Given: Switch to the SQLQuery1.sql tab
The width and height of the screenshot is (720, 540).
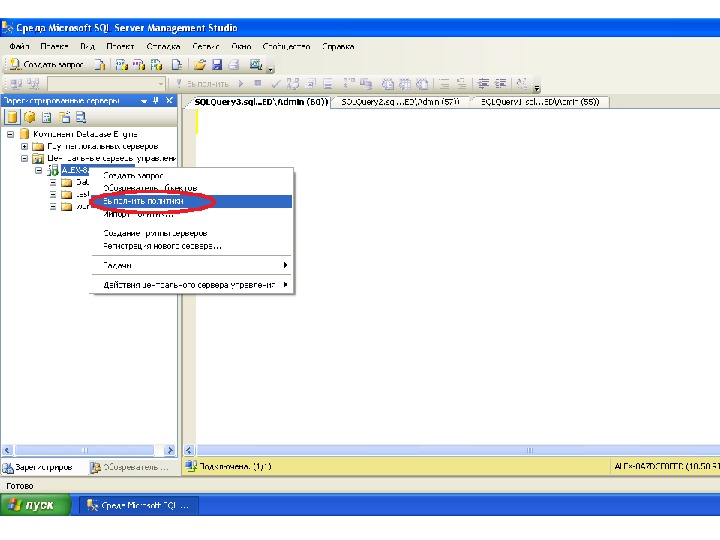Looking at the screenshot, I should click(540, 102).
